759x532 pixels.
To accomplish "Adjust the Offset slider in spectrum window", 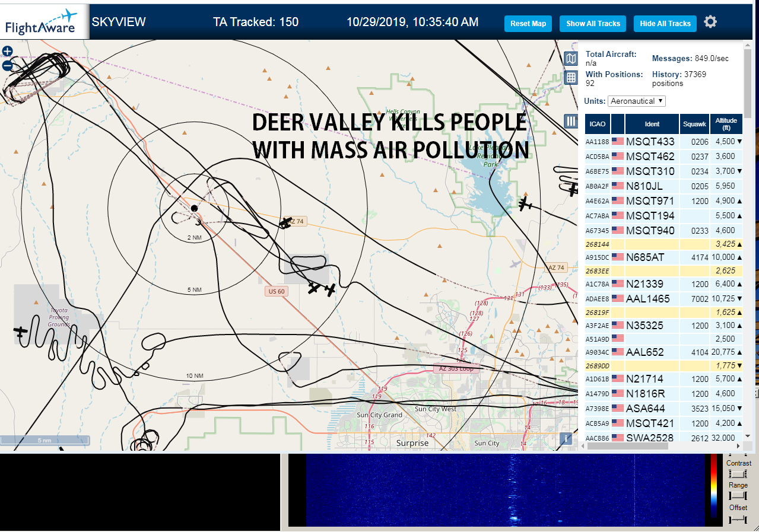I will [738, 520].
